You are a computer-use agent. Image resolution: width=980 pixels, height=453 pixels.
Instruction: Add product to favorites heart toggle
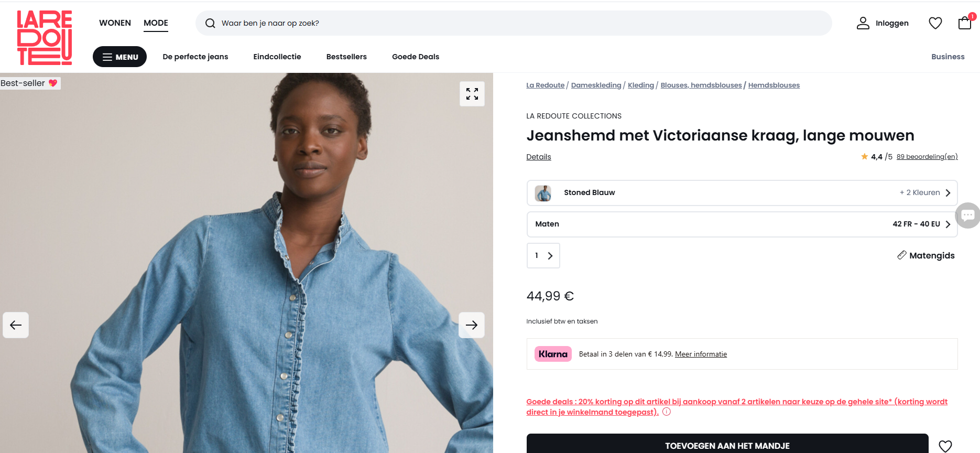tap(945, 446)
